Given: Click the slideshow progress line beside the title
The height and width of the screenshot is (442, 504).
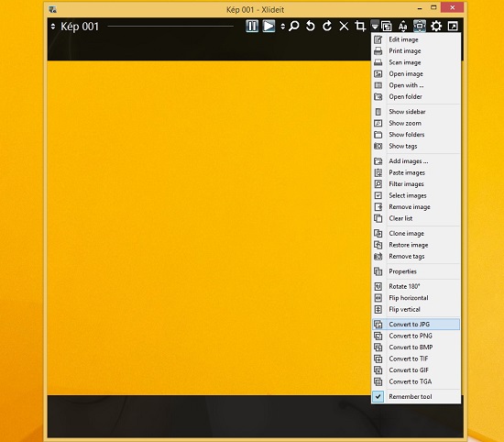Looking at the screenshot, I should tap(170, 27).
